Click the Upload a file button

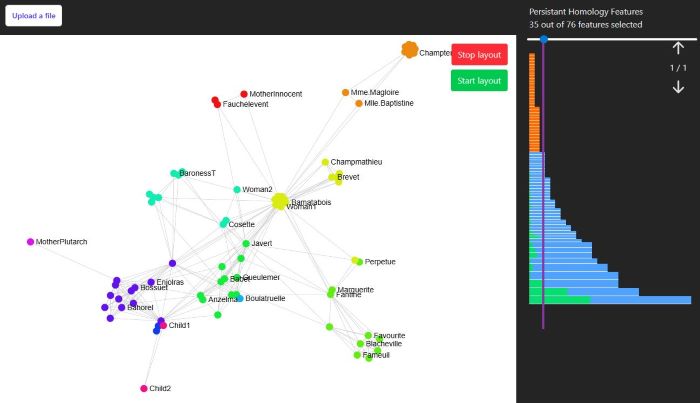click(x=33, y=16)
